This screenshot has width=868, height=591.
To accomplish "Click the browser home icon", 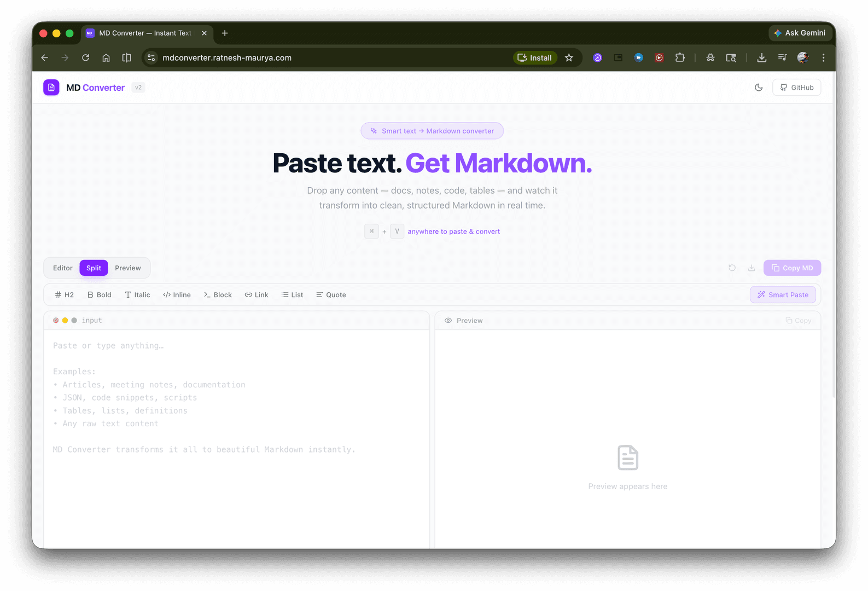I will [x=106, y=57].
